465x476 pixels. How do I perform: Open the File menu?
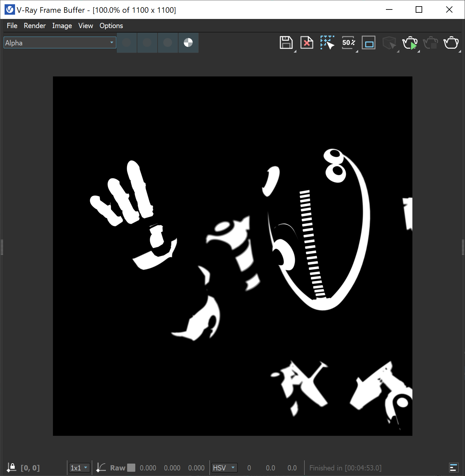pos(12,25)
